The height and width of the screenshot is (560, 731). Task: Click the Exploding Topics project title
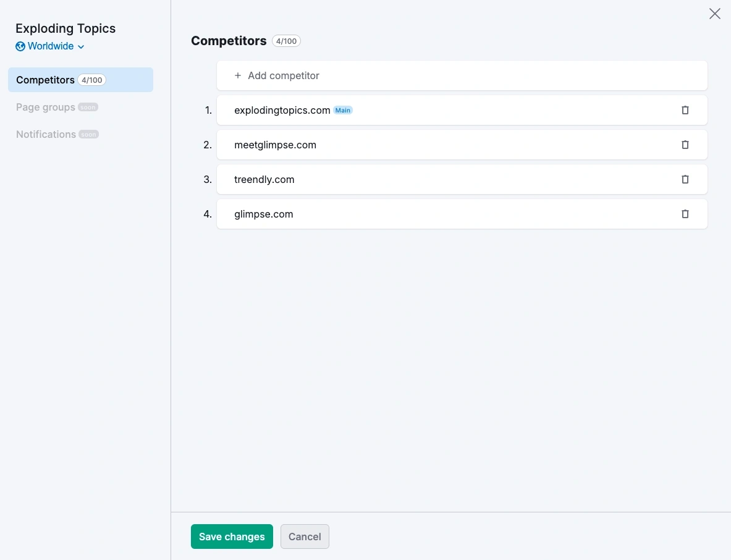tap(65, 28)
